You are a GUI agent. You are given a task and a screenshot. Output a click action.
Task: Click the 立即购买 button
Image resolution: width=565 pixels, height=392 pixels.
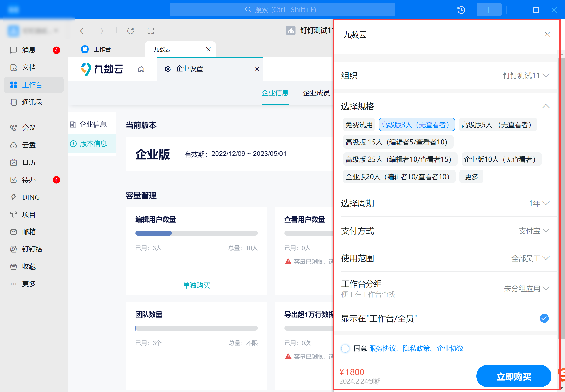point(513,376)
